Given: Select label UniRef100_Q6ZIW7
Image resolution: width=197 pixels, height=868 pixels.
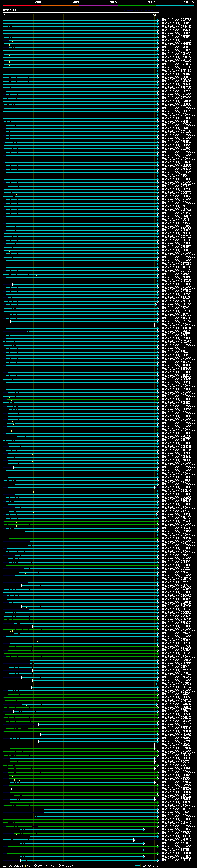Looking at the screenshot, I should [177, 67].
